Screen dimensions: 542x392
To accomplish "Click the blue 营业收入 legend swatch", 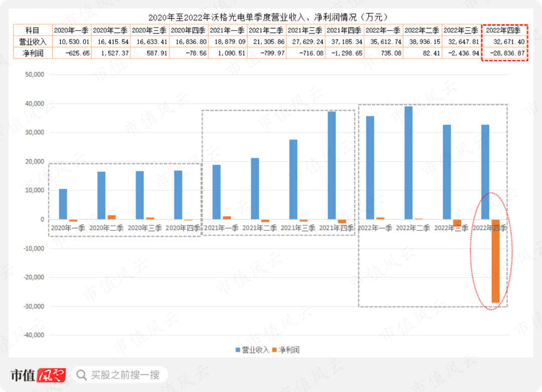I will click(238, 350).
